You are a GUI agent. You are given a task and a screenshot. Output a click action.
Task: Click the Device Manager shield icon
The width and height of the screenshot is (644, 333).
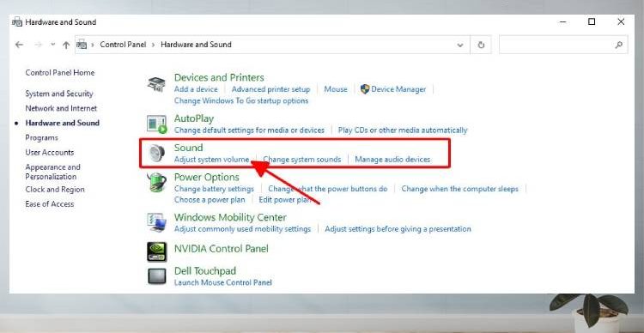[x=365, y=89]
